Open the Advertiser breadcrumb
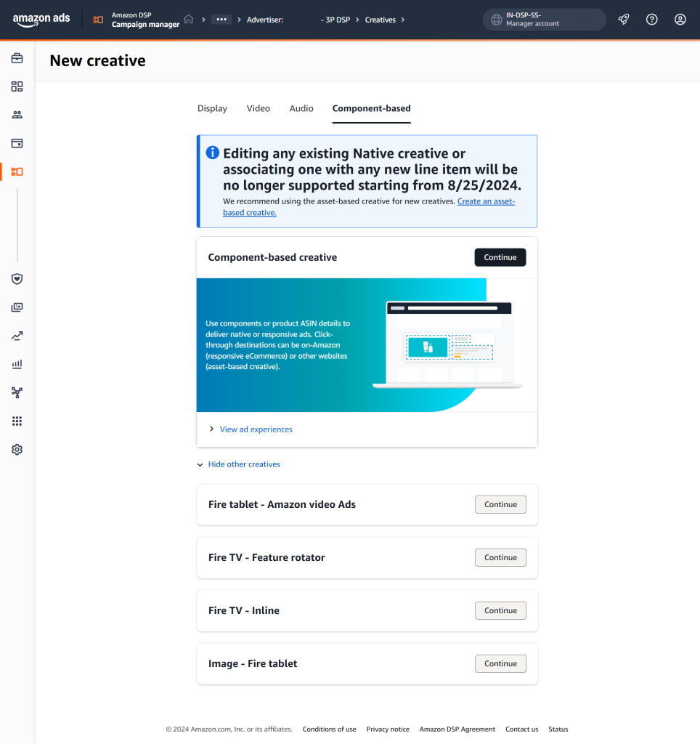The height and width of the screenshot is (744, 700). 264,20
